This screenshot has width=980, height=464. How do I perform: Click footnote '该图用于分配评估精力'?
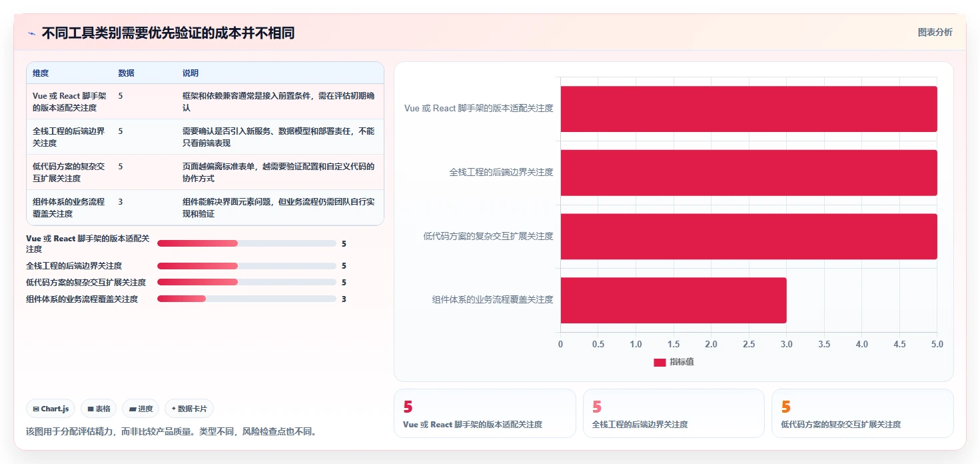[x=171, y=431]
